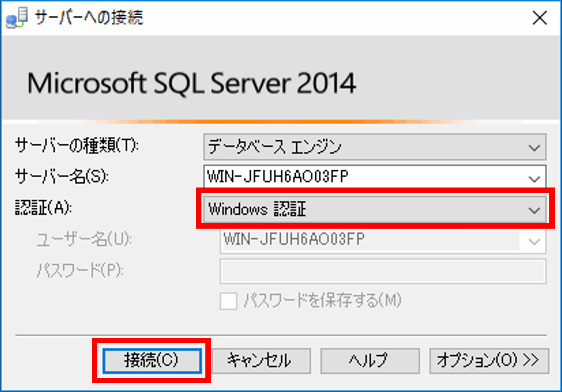This screenshot has width=562, height=392.
Task: Close the サーバーへの接続 dialog
Action: pos(540,18)
